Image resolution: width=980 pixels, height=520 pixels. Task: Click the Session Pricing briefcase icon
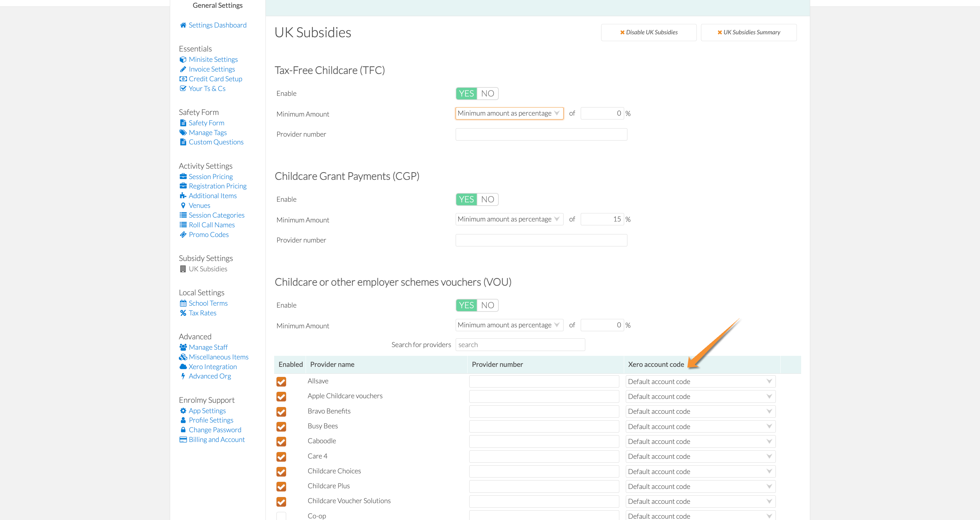183,176
